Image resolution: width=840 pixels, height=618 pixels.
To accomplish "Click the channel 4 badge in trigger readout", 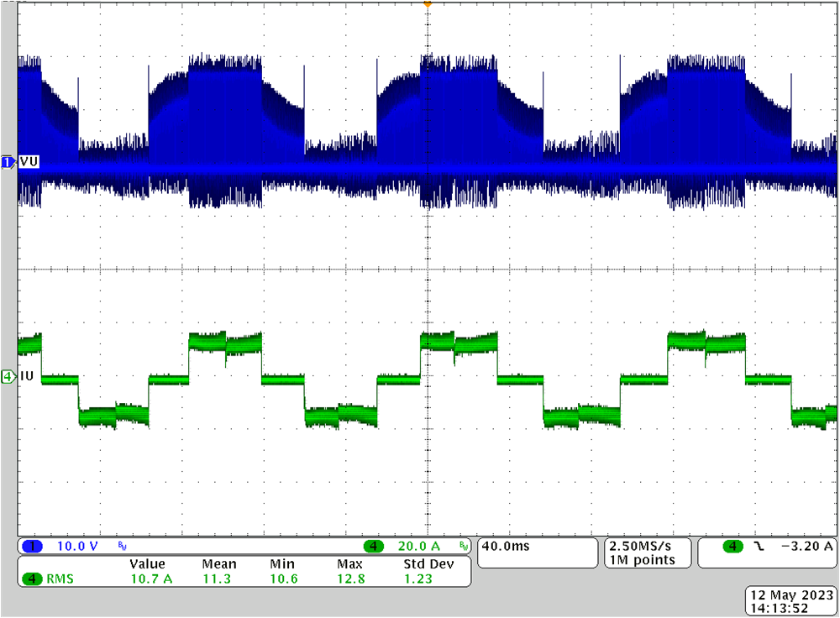I will click(x=732, y=546).
